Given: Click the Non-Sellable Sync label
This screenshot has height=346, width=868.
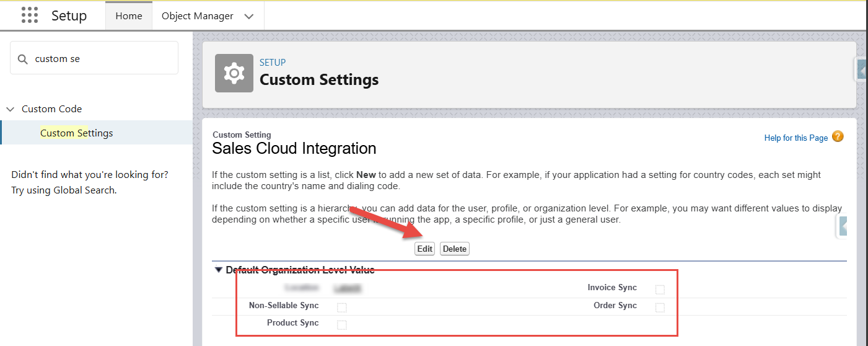Looking at the screenshot, I should click(x=284, y=306).
